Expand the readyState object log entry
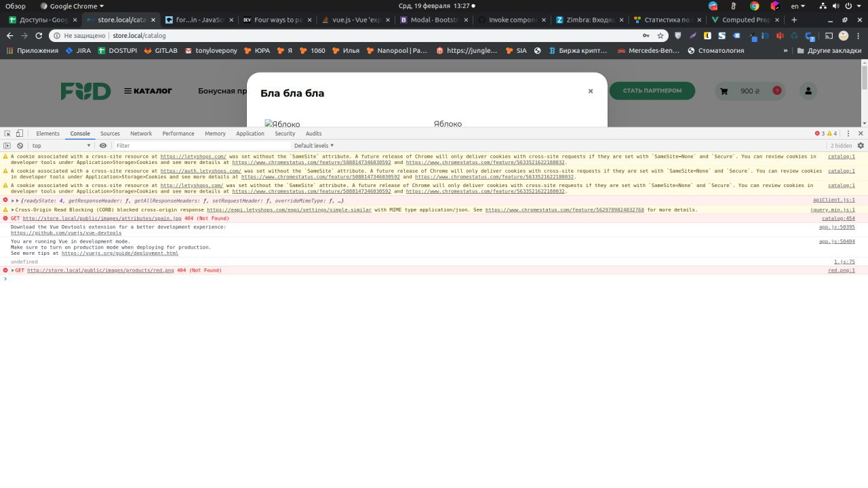The height and width of the screenshot is (488, 868). coord(13,201)
